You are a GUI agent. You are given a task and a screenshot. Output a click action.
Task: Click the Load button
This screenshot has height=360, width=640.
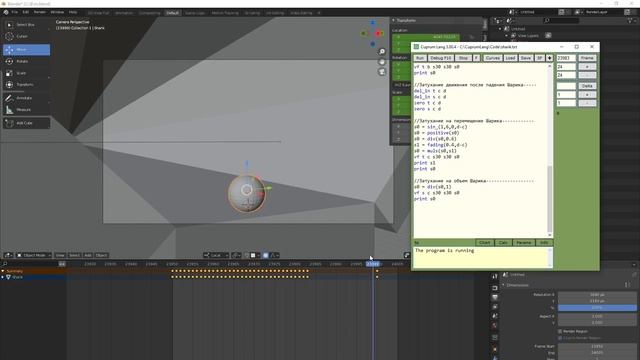(510, 58)
